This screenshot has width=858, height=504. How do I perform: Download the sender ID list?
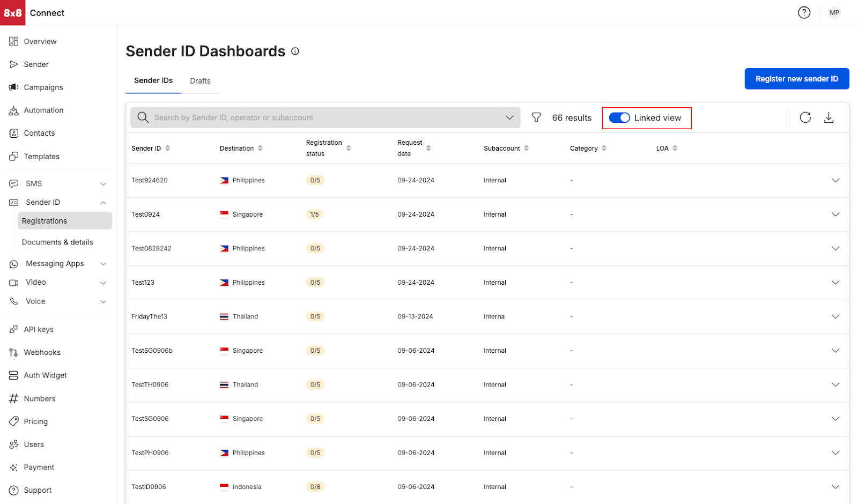[829, 117]
